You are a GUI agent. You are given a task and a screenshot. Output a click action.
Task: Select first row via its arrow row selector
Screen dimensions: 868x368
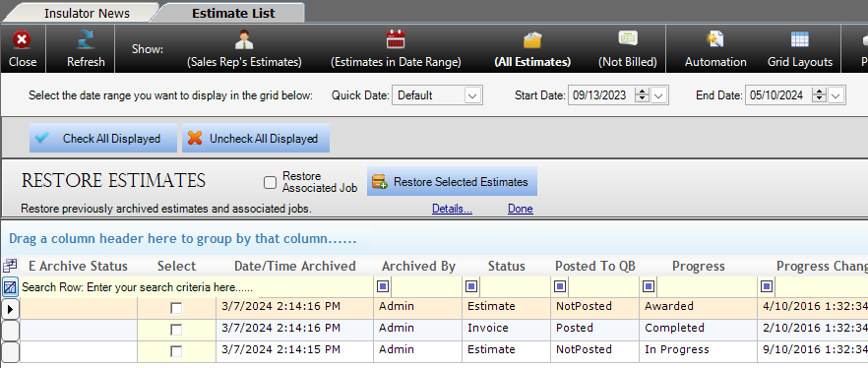coord(10,308)
